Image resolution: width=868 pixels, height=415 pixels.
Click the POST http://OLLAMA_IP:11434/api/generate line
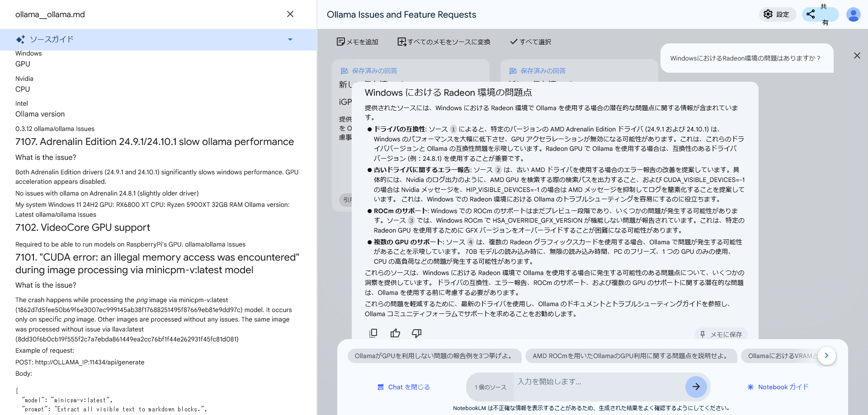tap(80, 362)
